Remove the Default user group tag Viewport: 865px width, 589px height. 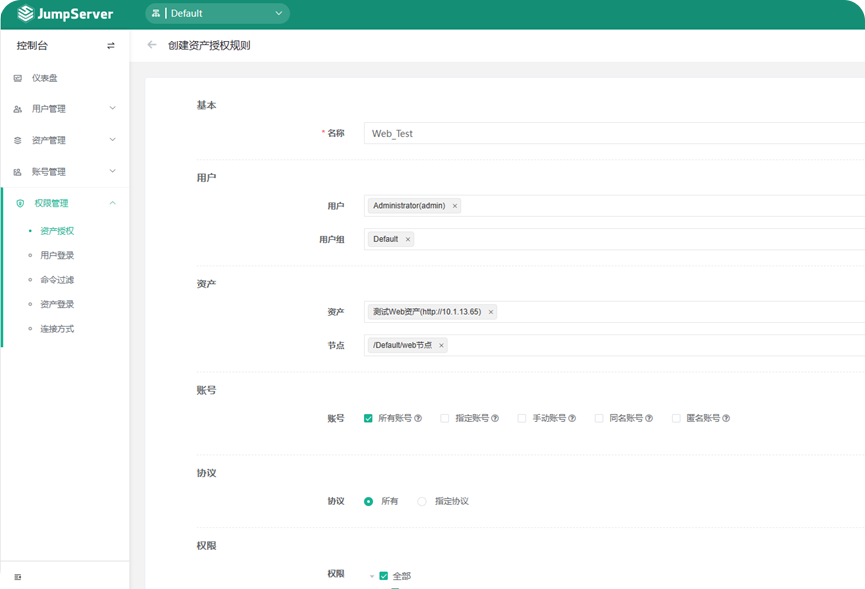(408, 239)
